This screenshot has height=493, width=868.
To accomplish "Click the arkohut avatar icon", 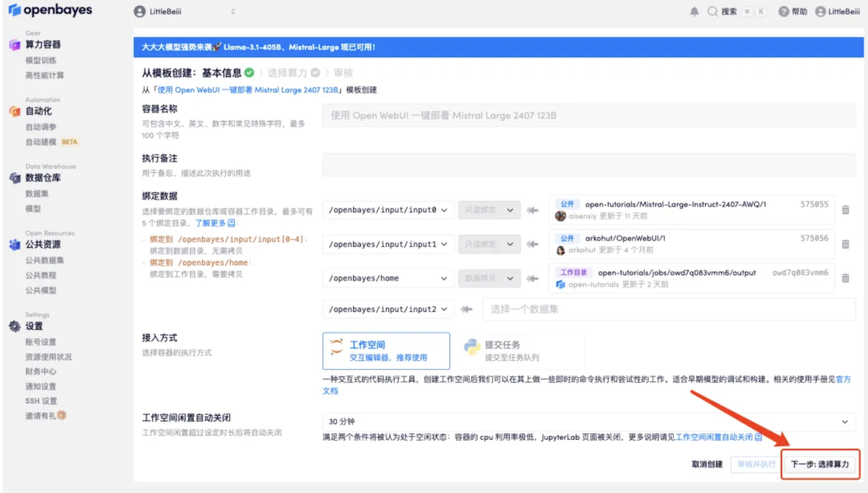I will pyautogui.click(x=560, y=250).
